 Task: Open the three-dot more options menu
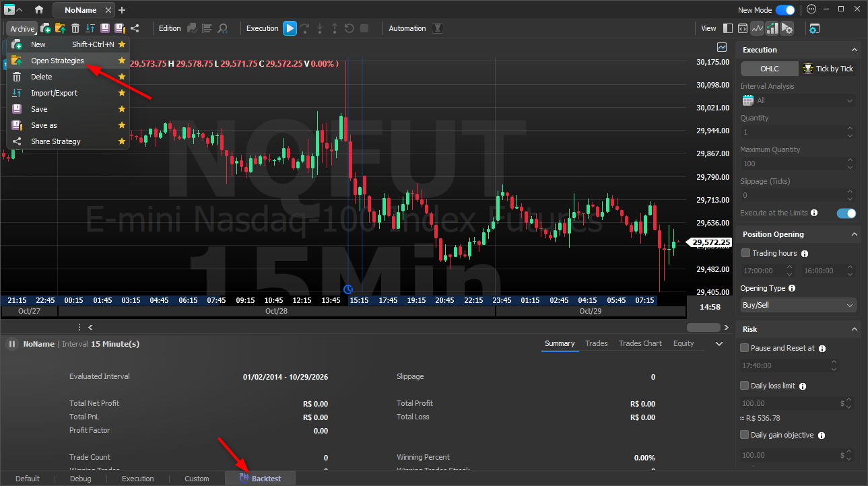811,9
